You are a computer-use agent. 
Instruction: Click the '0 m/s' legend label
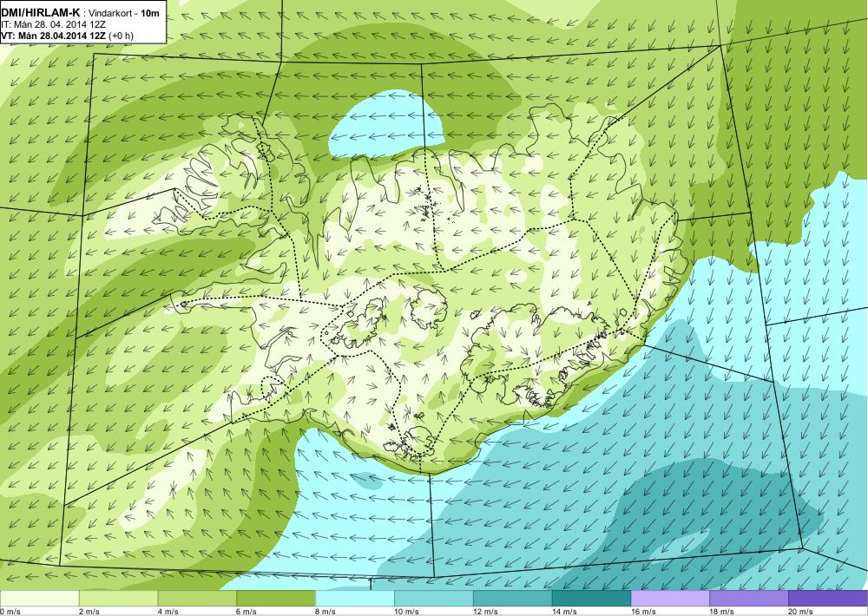point(10,612)
